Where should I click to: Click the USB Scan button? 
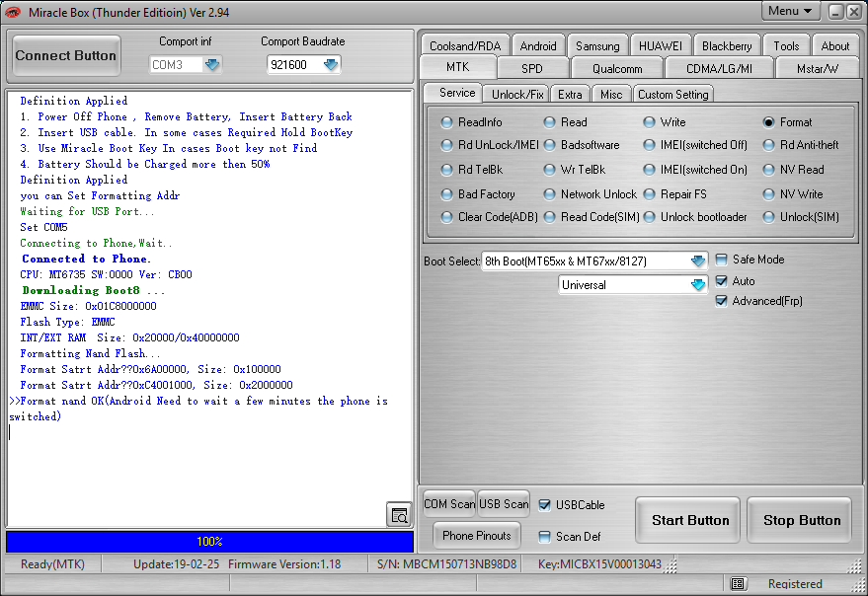tap(504, 504)
